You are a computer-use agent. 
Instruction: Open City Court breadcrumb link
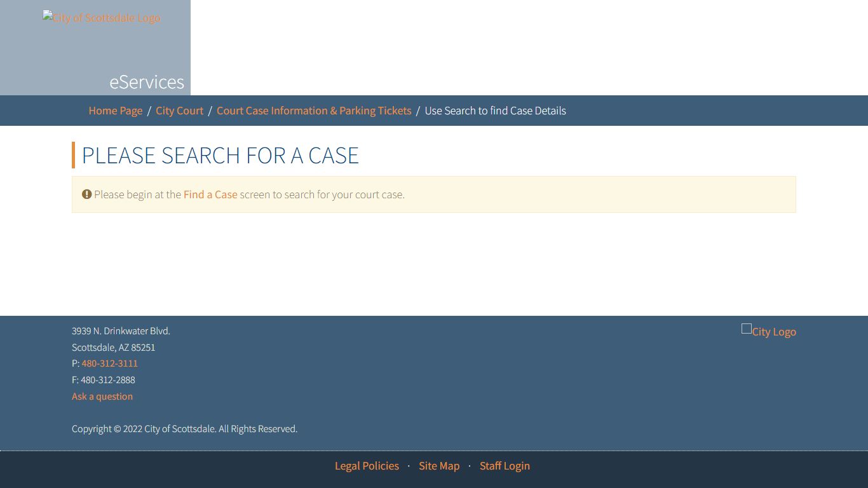[x=180, y=111]
